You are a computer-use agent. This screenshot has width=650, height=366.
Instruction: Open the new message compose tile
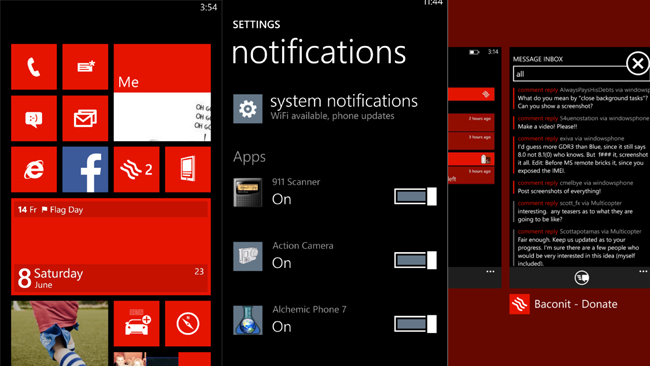85,67
